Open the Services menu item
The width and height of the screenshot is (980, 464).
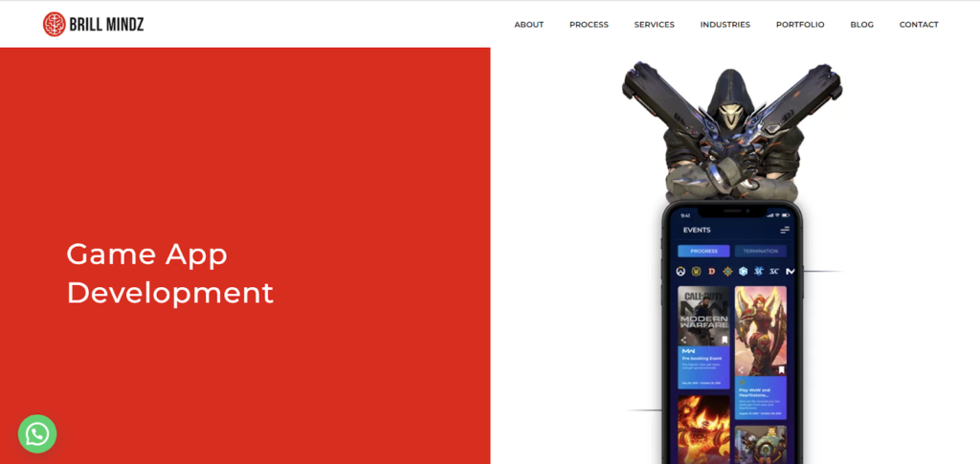point(654,25)
